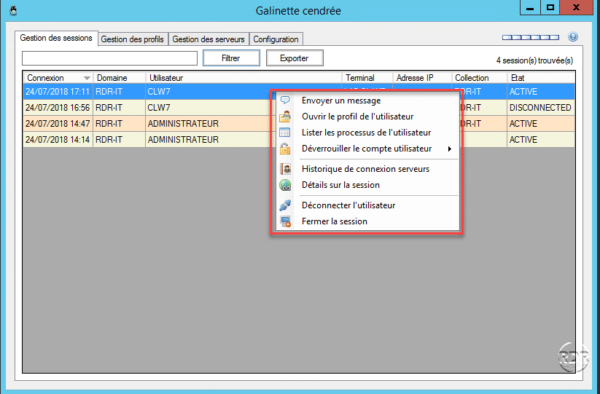Click the progress bar near the help icon
This screenshot has height=394, width=600.
pos(530,37)
